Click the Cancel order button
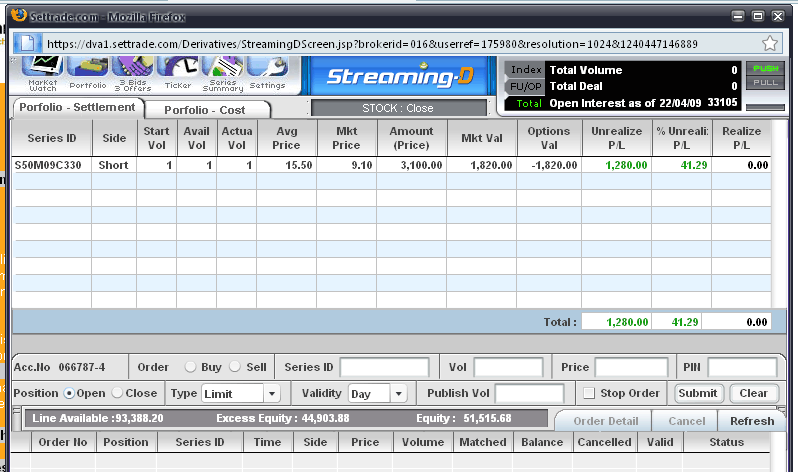 pos(686,421)
